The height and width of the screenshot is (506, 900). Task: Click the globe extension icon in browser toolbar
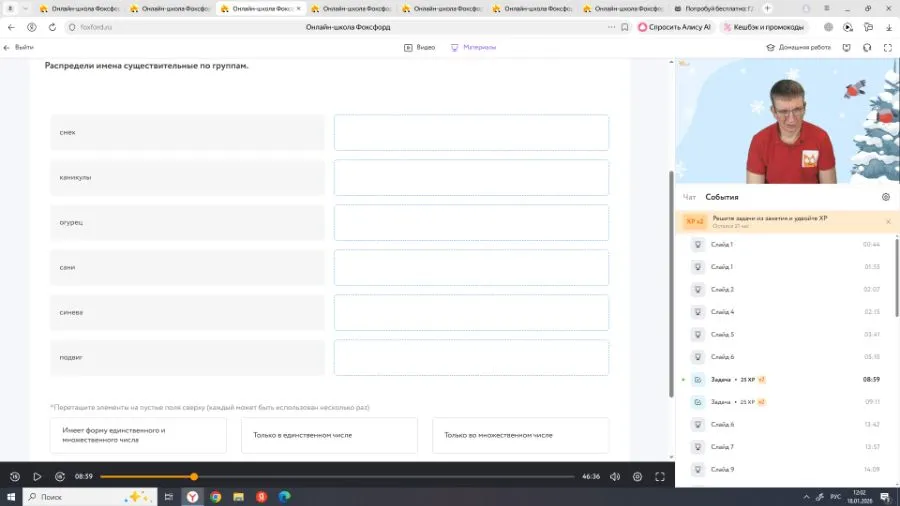coord(828,27)
